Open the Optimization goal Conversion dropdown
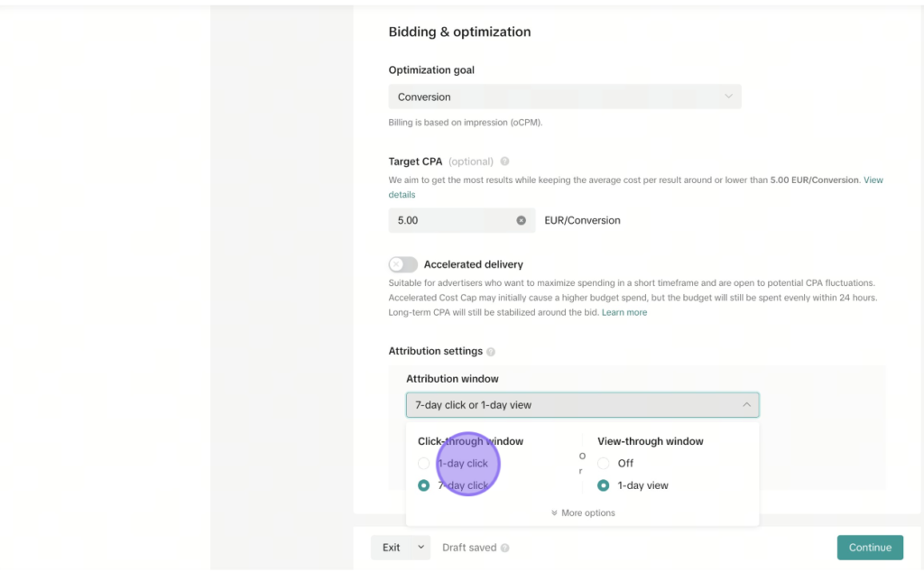Screen dimensions: 924x572 565,97
